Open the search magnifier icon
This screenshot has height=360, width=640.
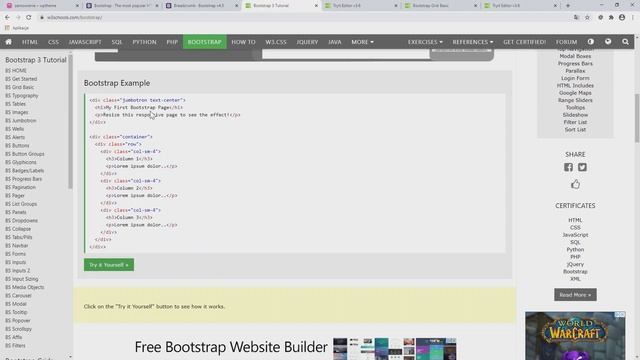coord(625,42)
